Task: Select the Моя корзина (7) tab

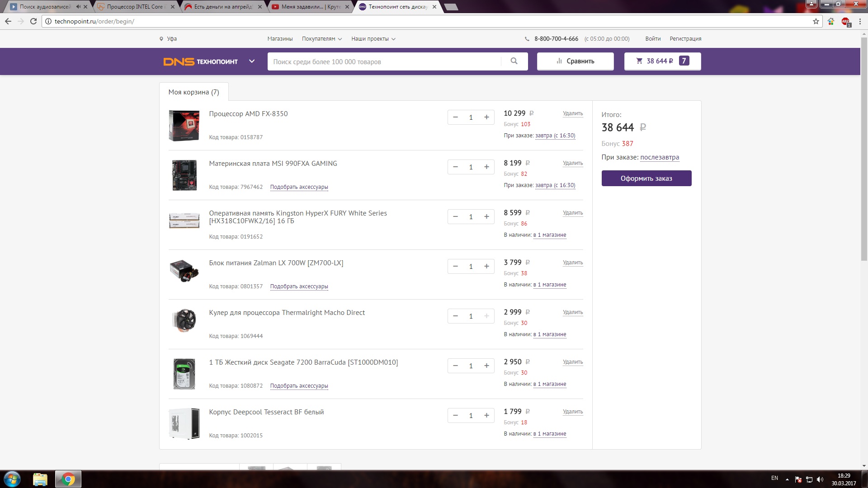Action: click(x=193, y=92)
